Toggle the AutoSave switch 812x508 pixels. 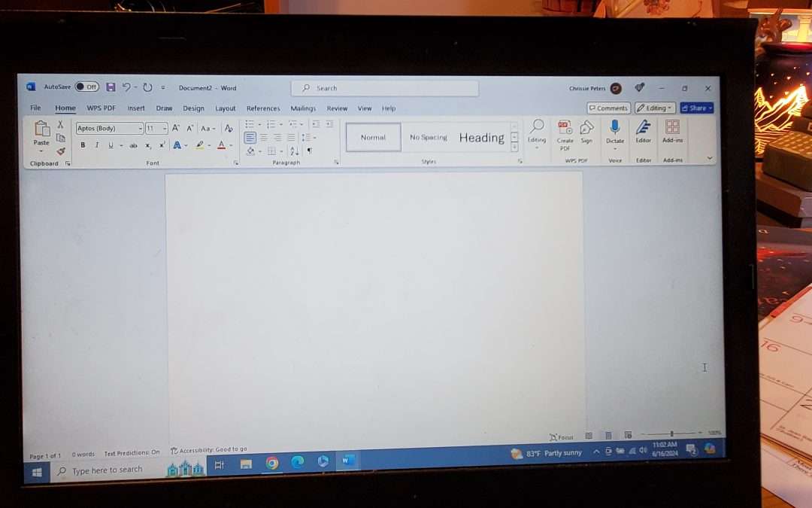click(86, 87)
